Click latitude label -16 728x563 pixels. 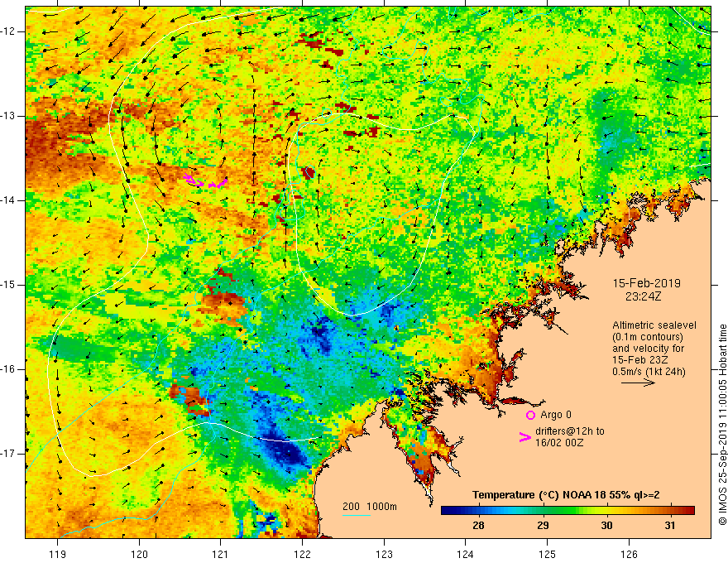pyautogui.click(x=8, y=369)
